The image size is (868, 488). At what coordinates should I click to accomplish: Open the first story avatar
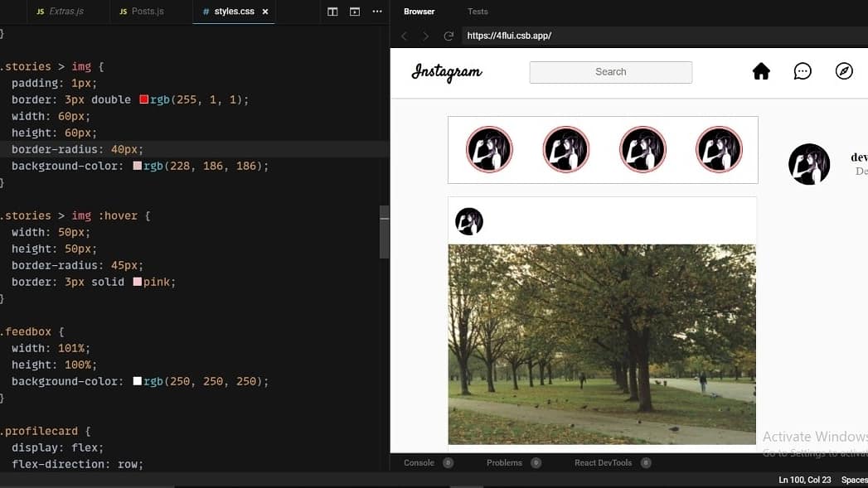[489, 149]
